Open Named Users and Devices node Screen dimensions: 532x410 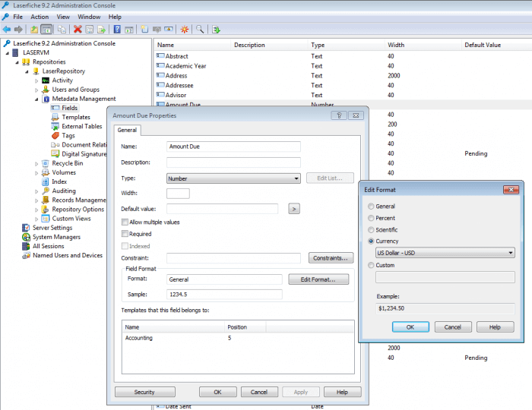[68, 255]
